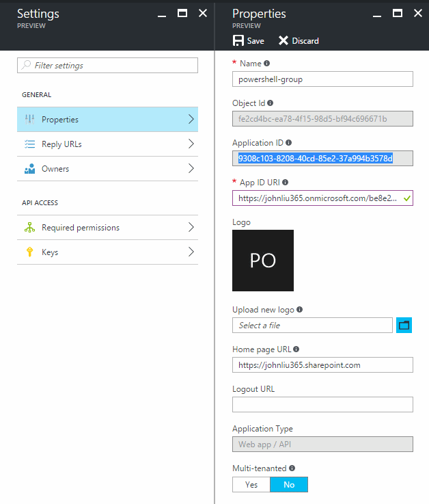Image resolution: width=429 pixels, height=504 pixels.
Task: Click the Filter settings search box
Action: click(107, 66)
